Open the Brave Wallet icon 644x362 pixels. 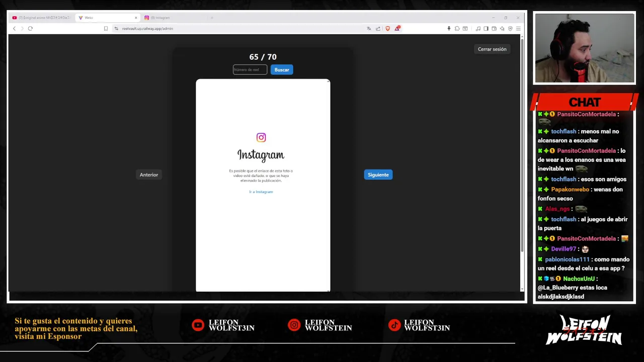(x=494, y=29)
